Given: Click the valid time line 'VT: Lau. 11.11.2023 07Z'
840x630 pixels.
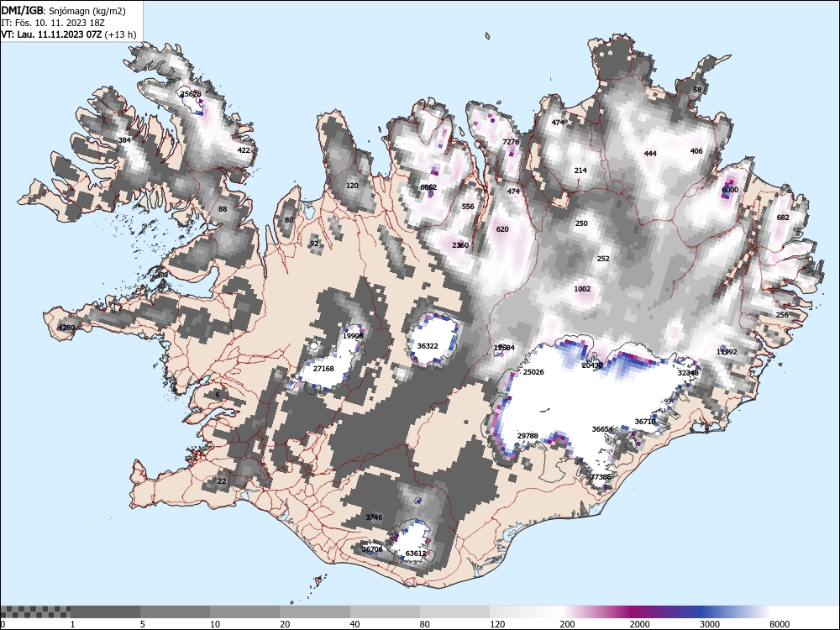Looking at the screenshot, I should [51, 34].
